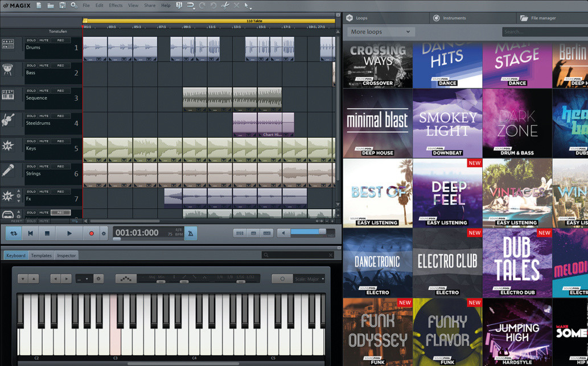Open the More loops dropdown
Viewport: 588px width, 366px height.
(380, 32)
